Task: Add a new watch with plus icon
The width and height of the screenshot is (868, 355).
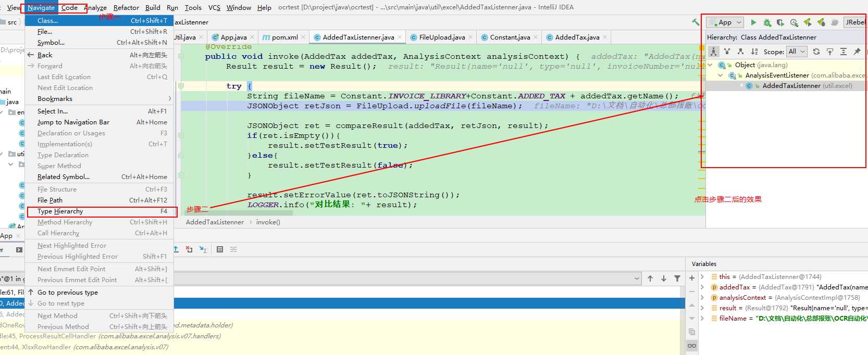Action: [692, 278]
